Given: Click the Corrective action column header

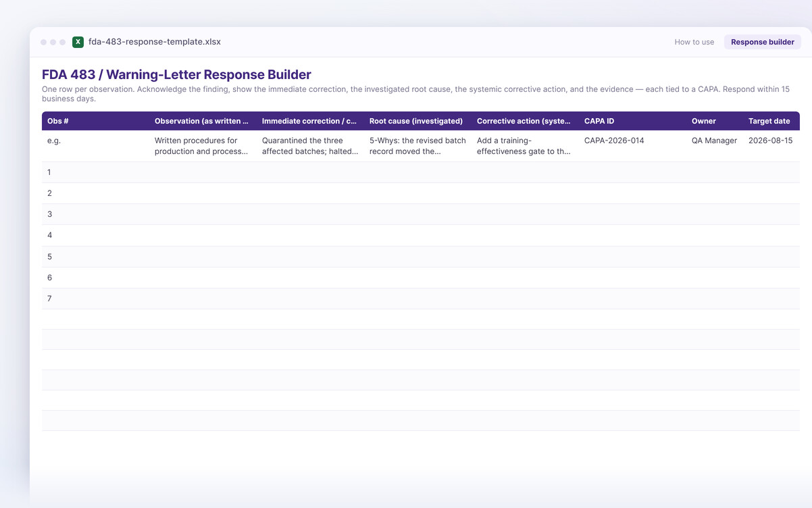Looking at the screenshot, I should (525, 121).
